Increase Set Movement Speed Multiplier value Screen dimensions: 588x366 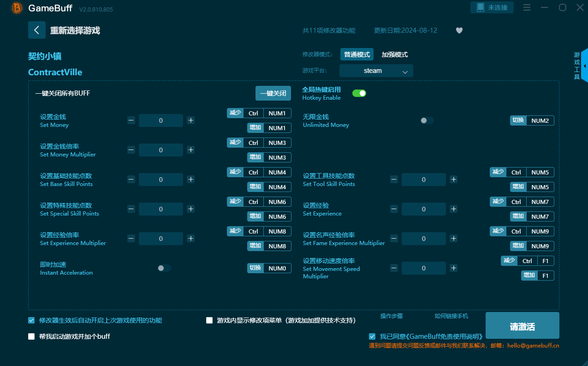[454, 268]
